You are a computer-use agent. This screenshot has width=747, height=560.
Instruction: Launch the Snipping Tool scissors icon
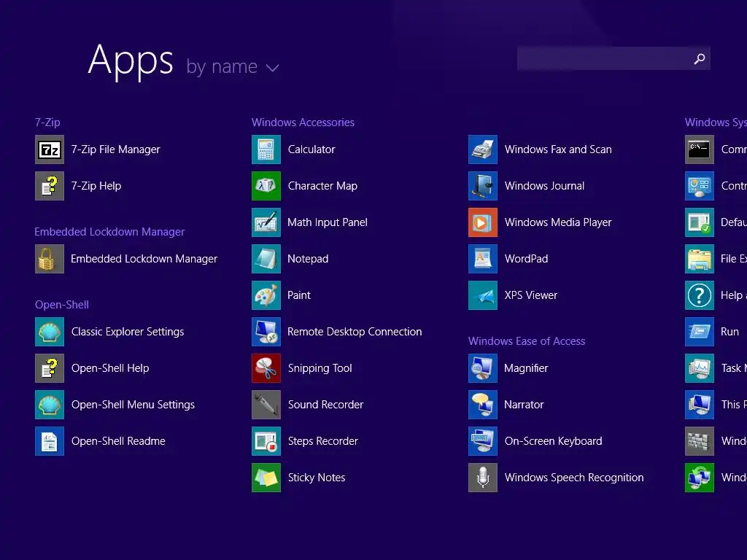(x=266, y=368)
